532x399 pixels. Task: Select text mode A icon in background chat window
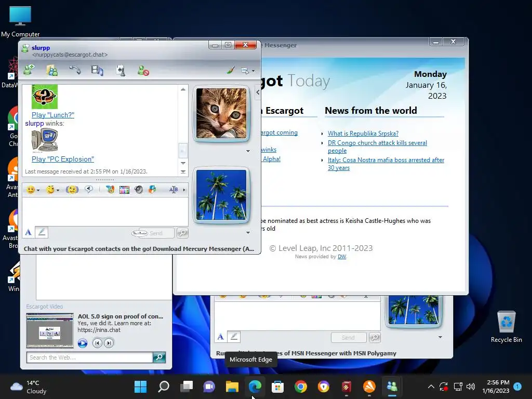click(x=220, y=337)
